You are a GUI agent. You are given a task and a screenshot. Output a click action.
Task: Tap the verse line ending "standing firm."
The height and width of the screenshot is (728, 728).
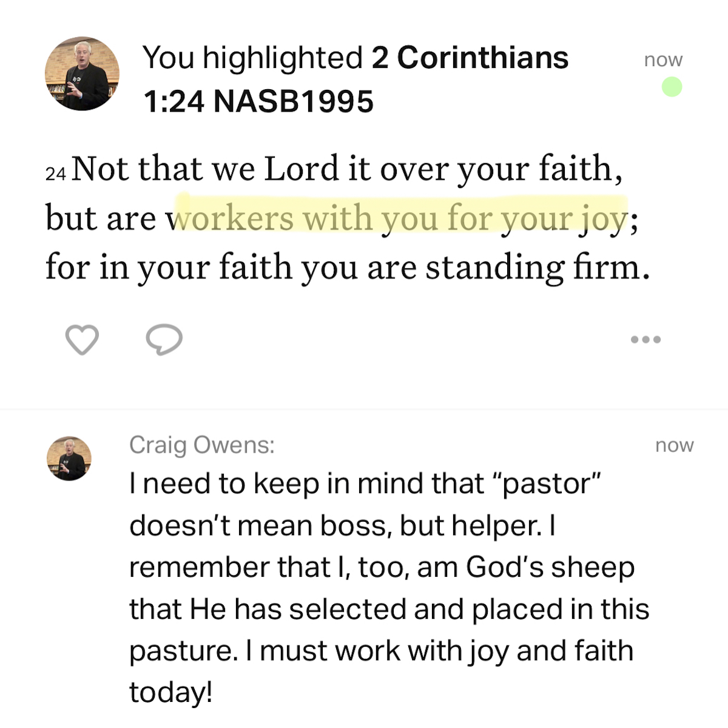point(347,268)
